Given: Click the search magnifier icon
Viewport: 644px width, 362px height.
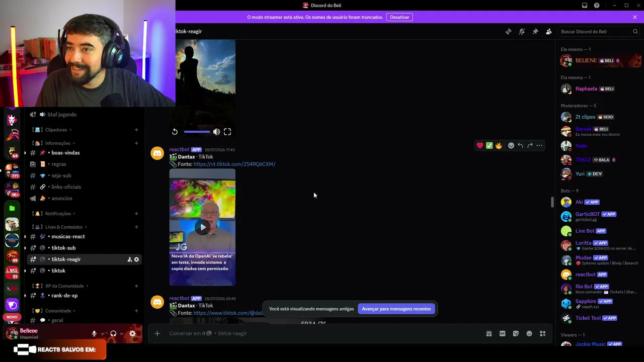Looking at the screenshot, I should coord(635,32).
